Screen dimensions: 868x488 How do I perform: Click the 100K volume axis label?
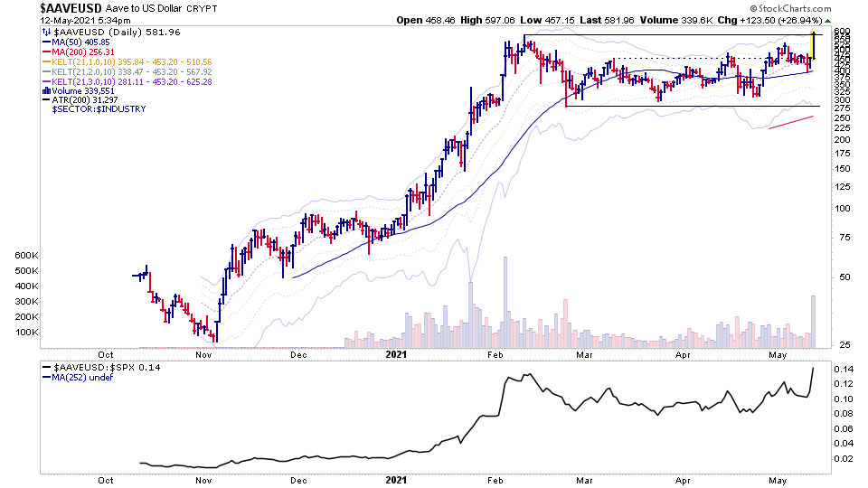tap(26, 333)
